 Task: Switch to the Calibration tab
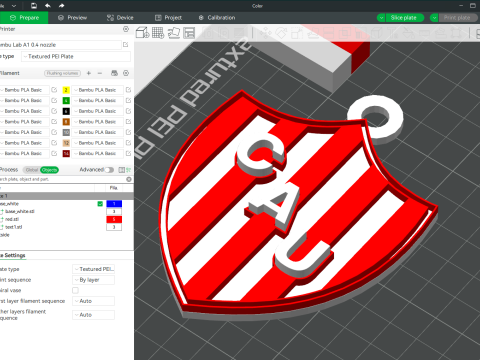click(x=217, y=18)
